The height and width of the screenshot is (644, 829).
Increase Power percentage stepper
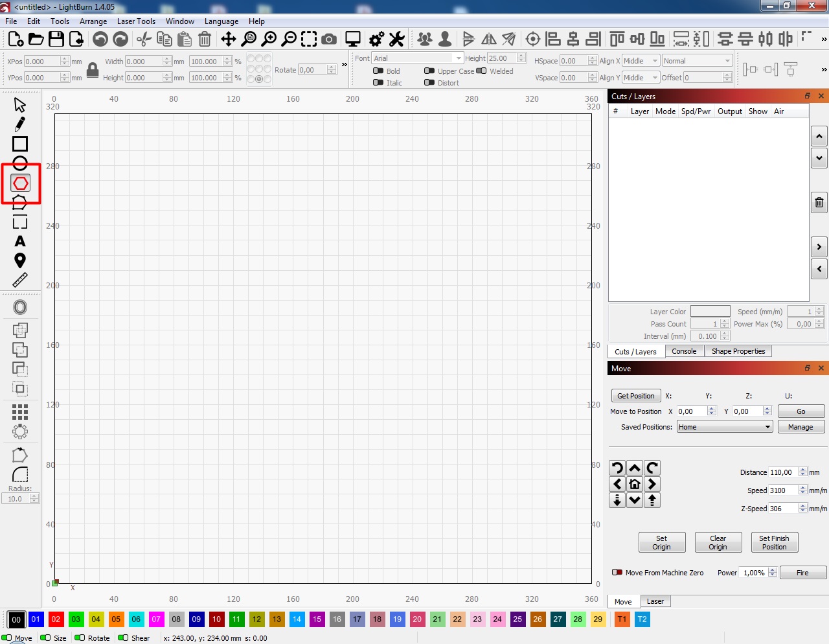click(773, 570)
